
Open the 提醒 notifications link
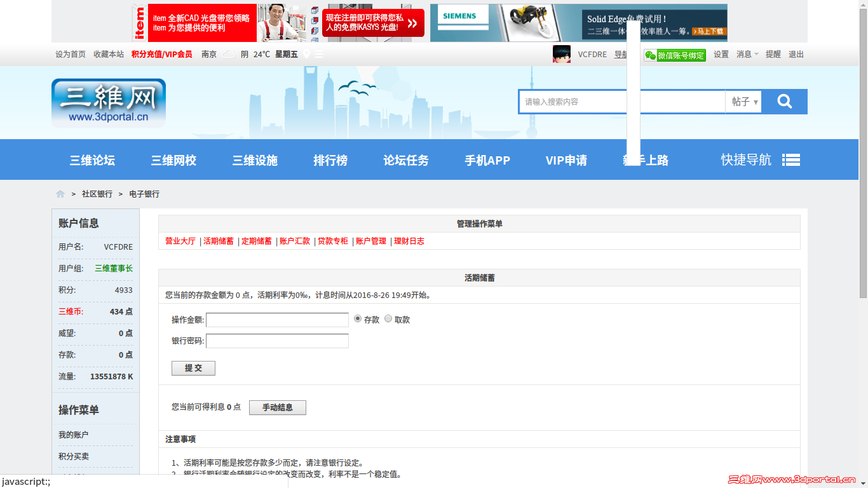pos(773,55)
